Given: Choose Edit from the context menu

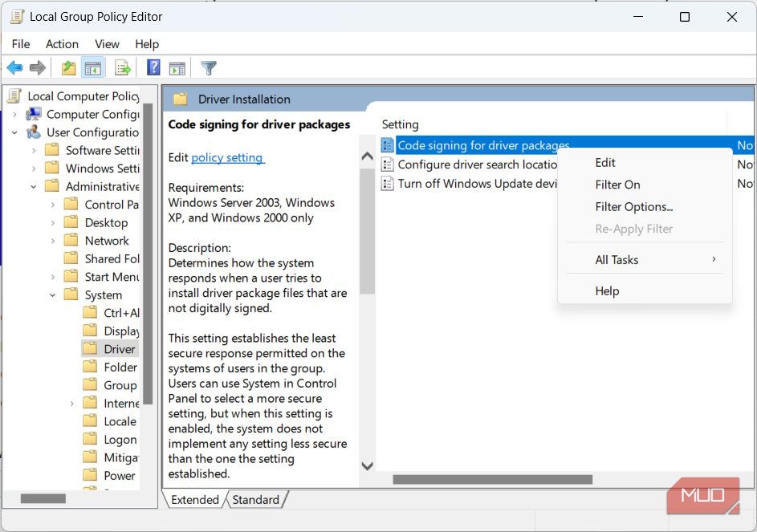Looking at the screenshot, I should pyautogui.click(x=605, y=162).
